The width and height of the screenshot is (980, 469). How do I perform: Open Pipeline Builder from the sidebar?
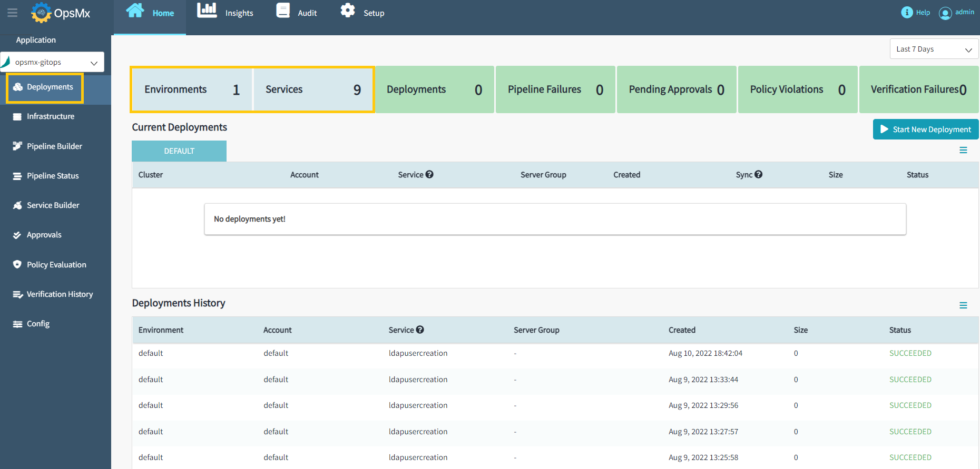click(x=54, y=146)
